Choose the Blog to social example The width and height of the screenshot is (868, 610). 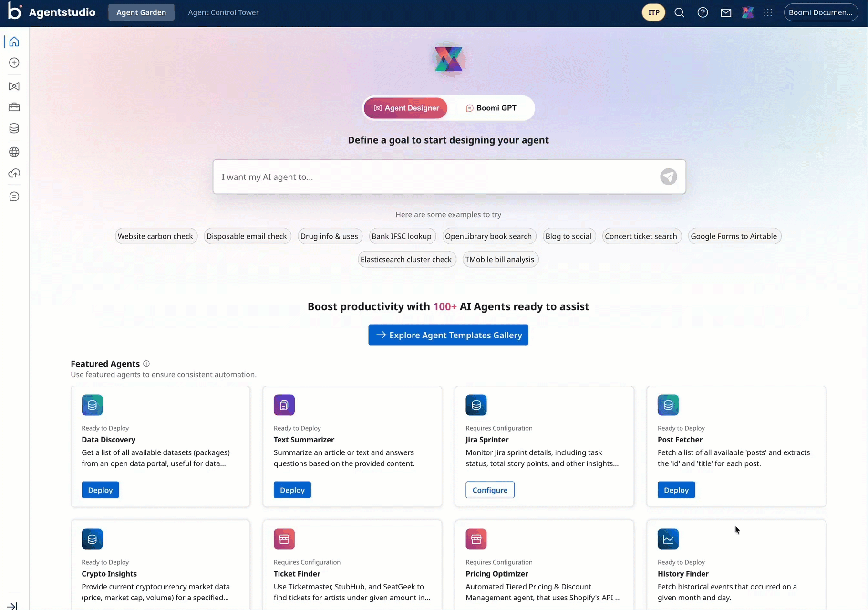(568, 236)
